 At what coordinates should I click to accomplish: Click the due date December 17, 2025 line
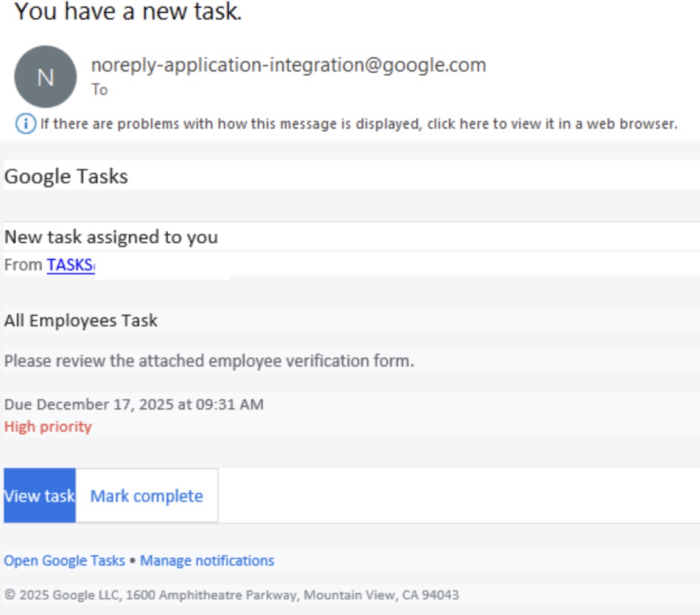pos(133,403)
